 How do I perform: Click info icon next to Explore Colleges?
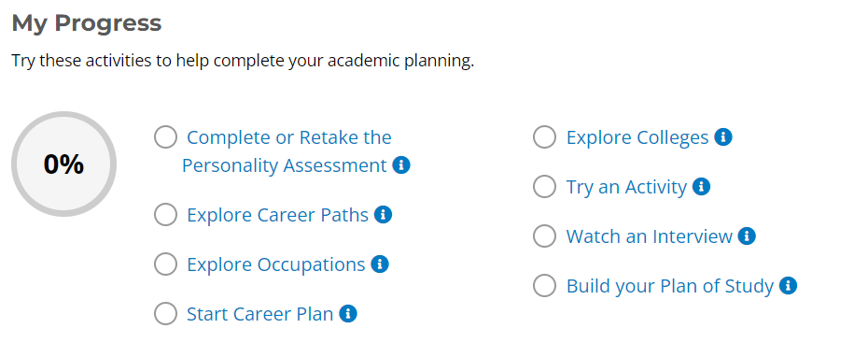(723, 137)
